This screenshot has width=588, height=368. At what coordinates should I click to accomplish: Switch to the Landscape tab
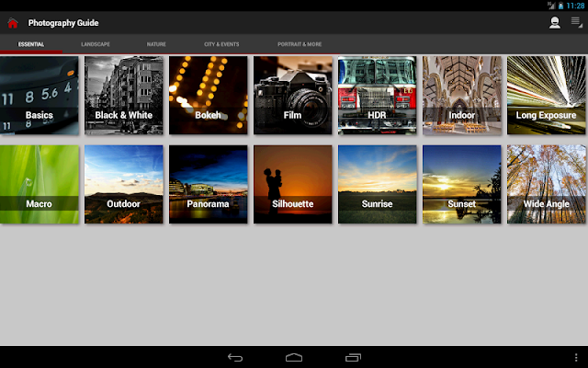click(96, 44)
